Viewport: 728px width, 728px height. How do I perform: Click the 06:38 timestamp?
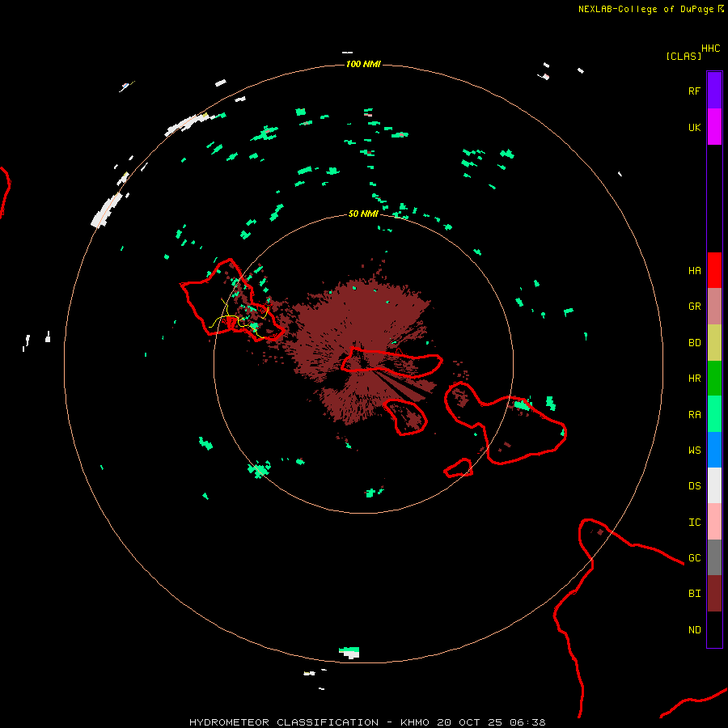pos(527,722)
